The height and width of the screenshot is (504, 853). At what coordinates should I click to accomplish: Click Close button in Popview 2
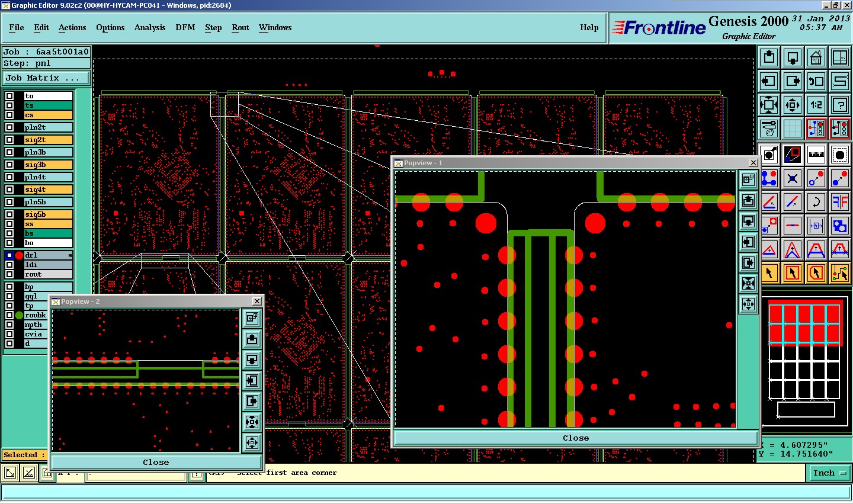point(156,462)
